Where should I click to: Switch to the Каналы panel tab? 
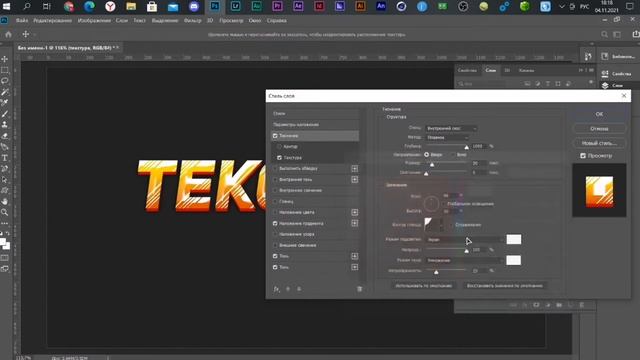point(526,71)
